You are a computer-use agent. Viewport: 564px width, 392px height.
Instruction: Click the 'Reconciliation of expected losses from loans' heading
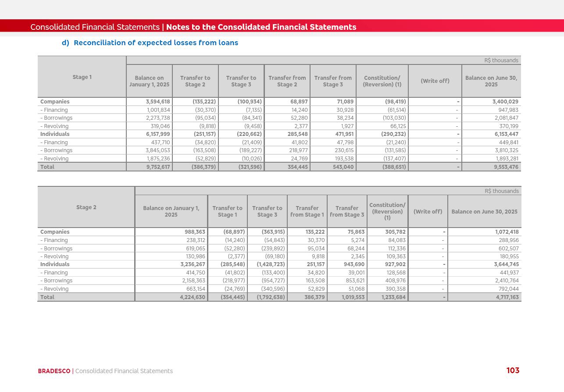[156, 43]
